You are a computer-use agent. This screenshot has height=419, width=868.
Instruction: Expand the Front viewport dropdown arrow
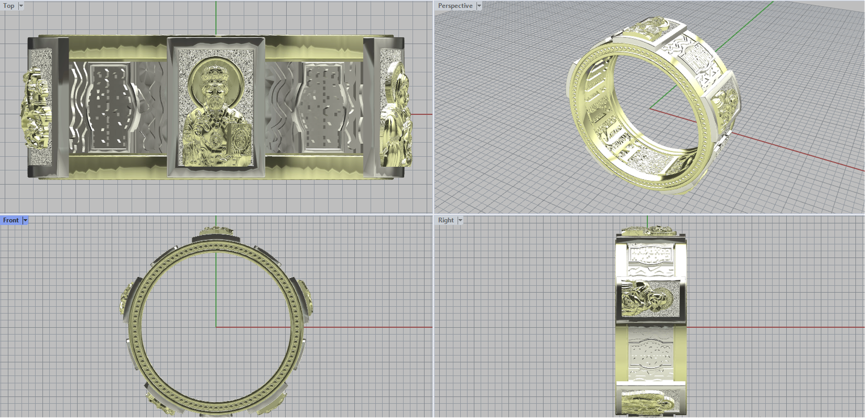[x=25, y=220]
